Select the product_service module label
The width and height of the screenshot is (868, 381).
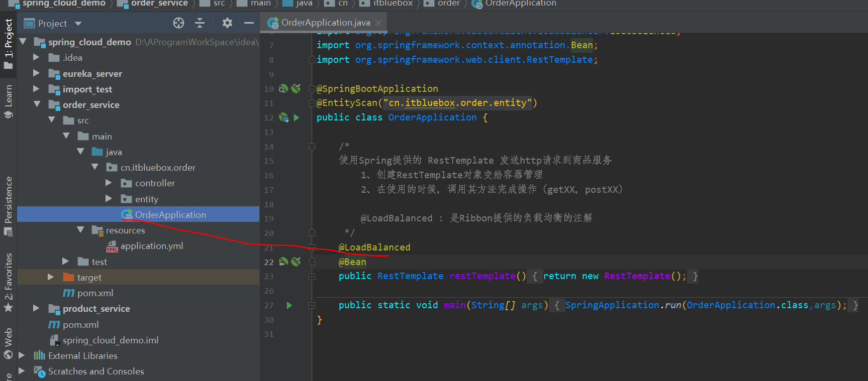point(96,309)
